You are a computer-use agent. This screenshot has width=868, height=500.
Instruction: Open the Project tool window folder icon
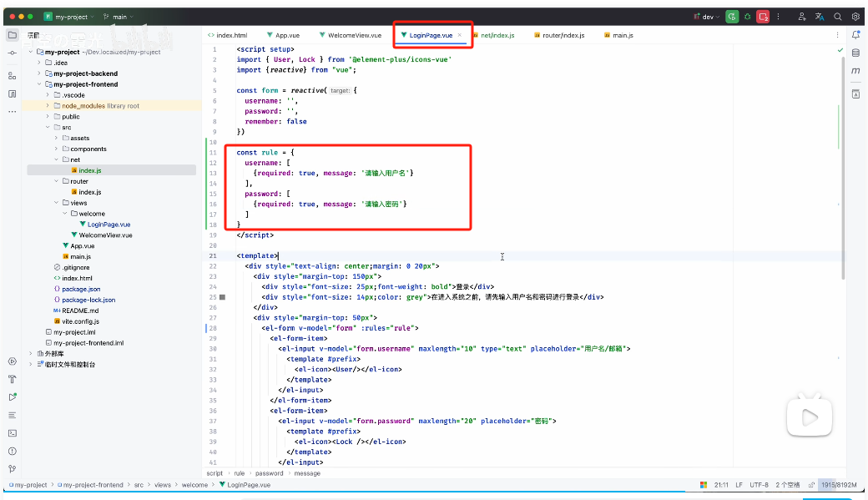tap(13, 35)
